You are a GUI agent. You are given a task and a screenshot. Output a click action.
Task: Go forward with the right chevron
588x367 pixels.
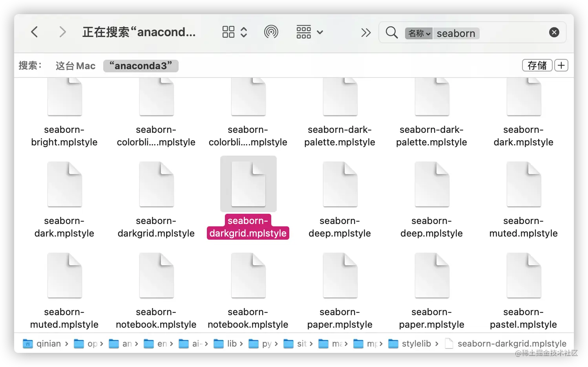[62, 32]
